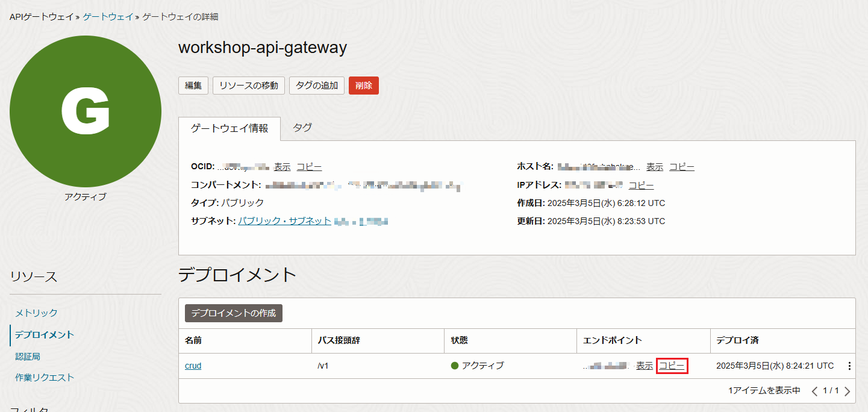Viewport: 868px width, 412px height.
Task: Go to next page of deployments
Action: pos(848,392)
